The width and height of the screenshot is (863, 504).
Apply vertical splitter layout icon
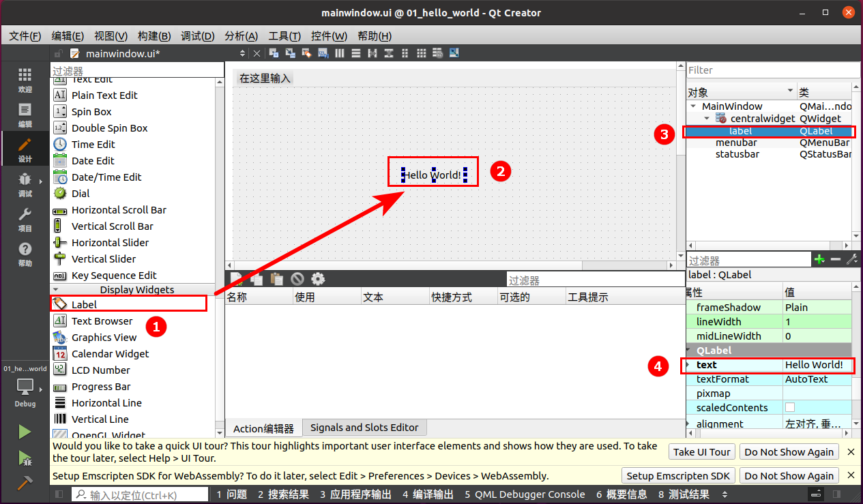[x=389, y=53]
